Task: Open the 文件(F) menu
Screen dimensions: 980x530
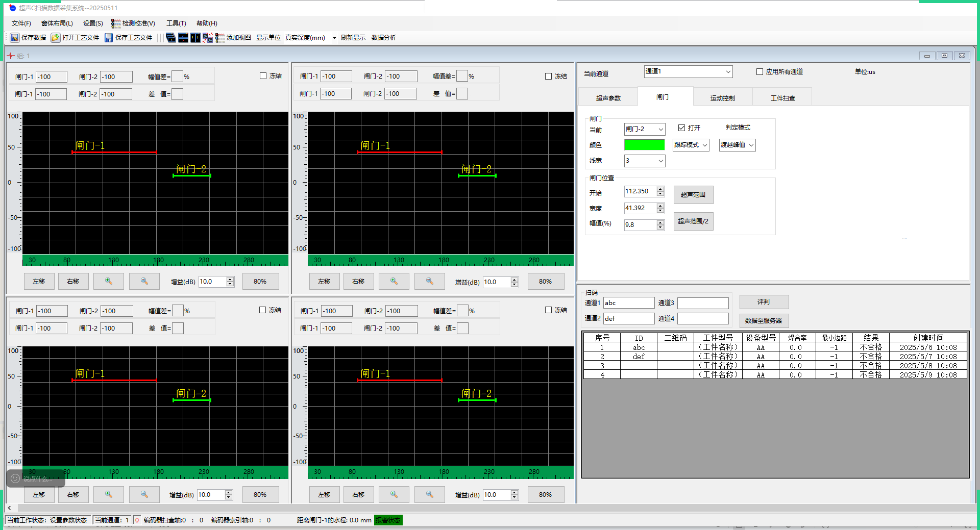Action: tap(21, 23)
